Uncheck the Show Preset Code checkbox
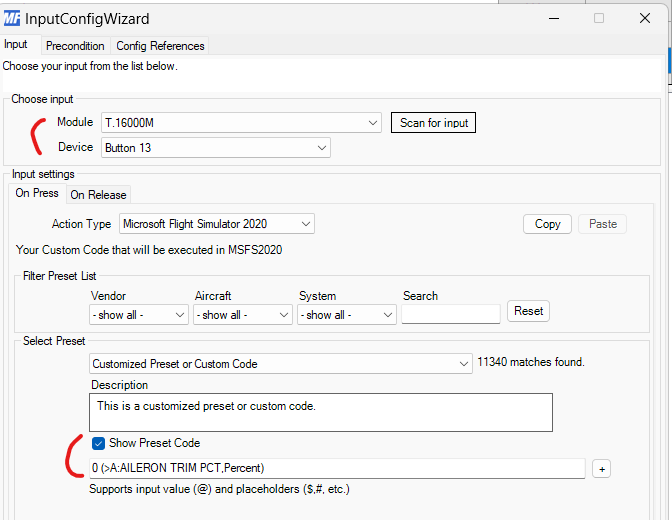This screenshot has width=672, height=520. [98, 443]
